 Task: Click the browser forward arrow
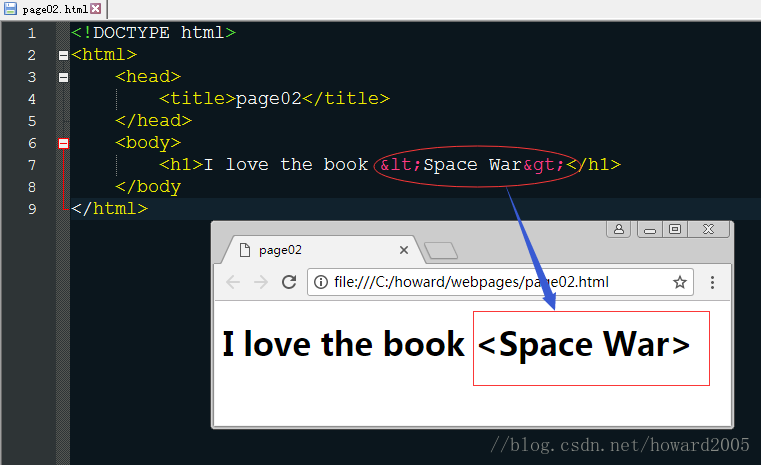tap(261, 282)
